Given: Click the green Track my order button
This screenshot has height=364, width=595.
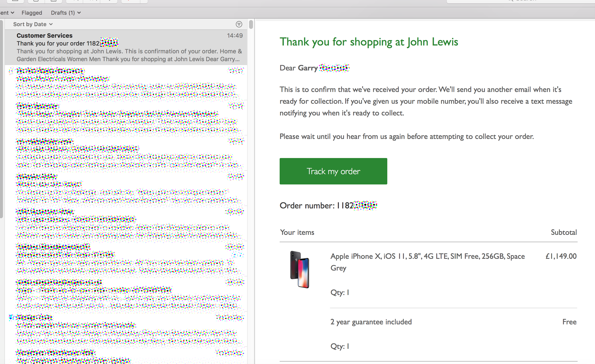Looking at the screenshot, I should point(333,171).
